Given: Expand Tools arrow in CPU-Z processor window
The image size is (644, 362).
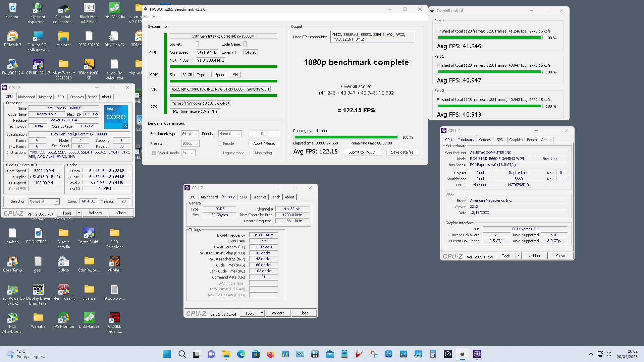Looking at the screenshot, I should (79, 213).
